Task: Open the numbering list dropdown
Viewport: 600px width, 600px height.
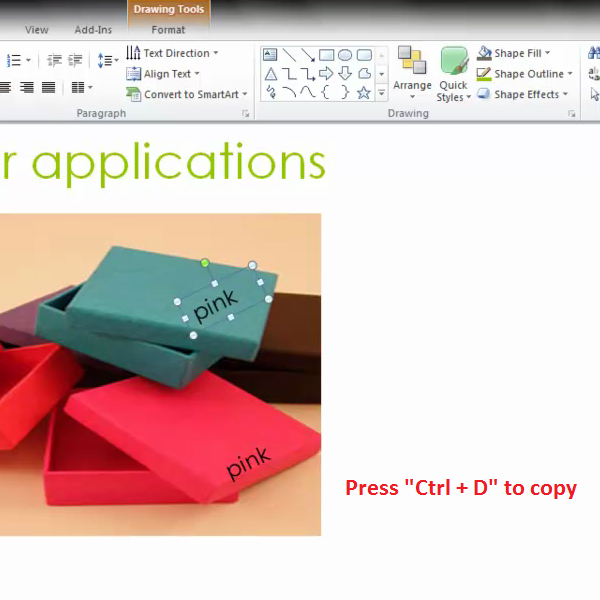Action: 18,60
